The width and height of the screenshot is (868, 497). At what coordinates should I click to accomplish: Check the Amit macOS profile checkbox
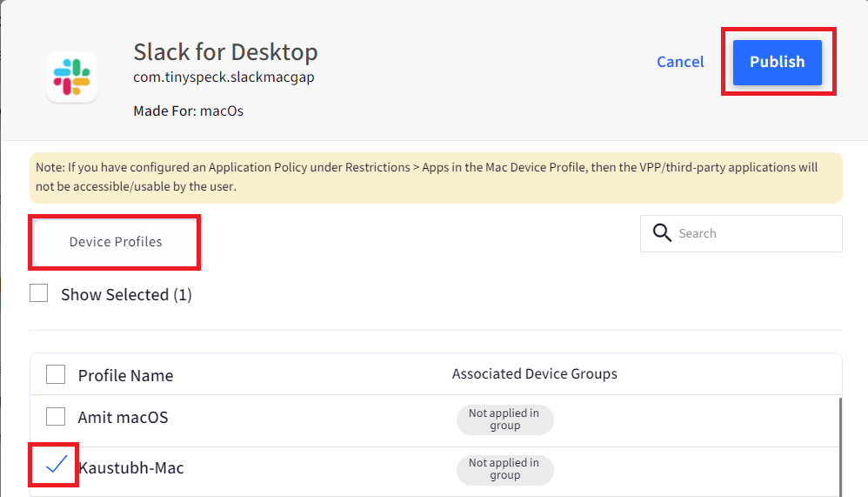[56, 417]
